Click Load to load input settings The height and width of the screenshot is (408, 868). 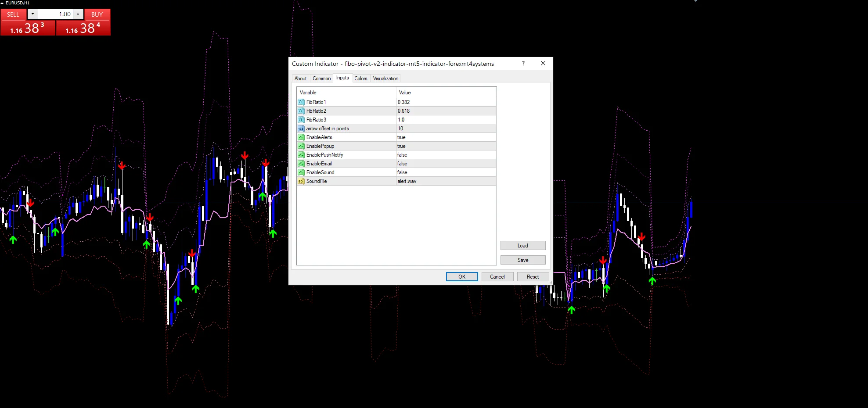523,246
